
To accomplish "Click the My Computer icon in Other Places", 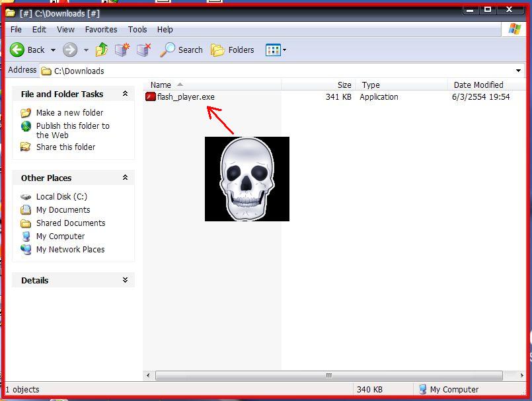I will 26,236.
